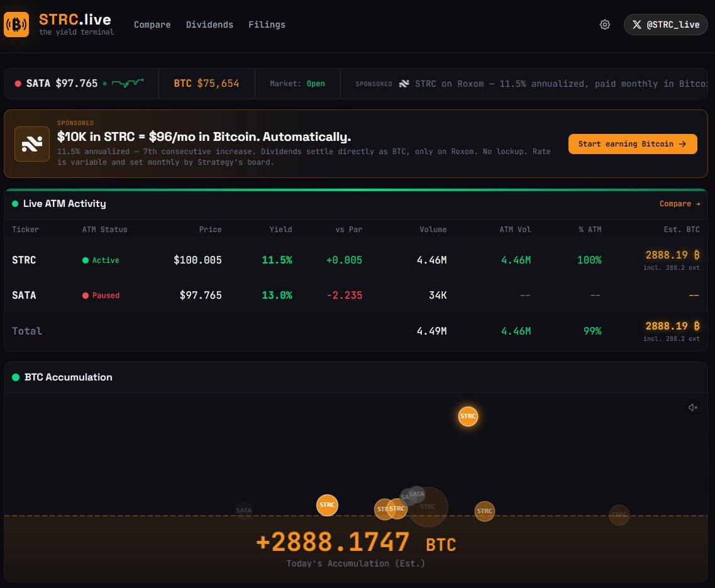The height and width of the screenshot is (588, 715).
Task: Click the STRC price $100.005
Action: click(x=197, y=260)
